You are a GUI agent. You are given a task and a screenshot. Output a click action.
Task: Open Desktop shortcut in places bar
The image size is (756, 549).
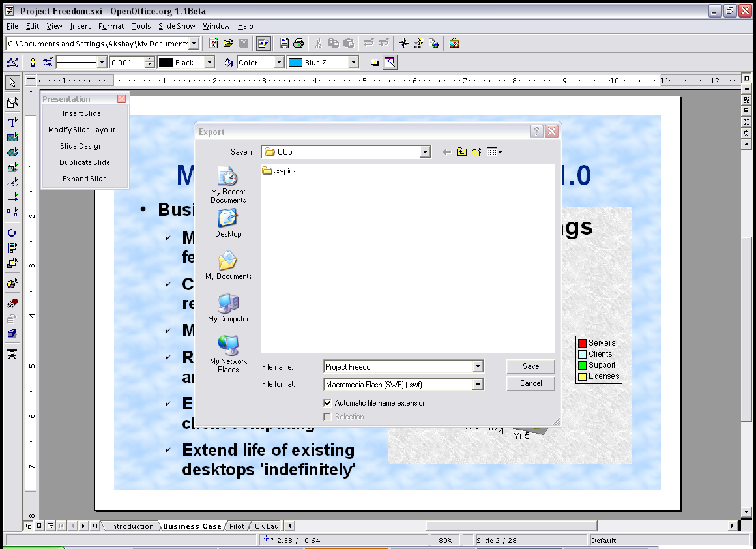click(228, 223)
